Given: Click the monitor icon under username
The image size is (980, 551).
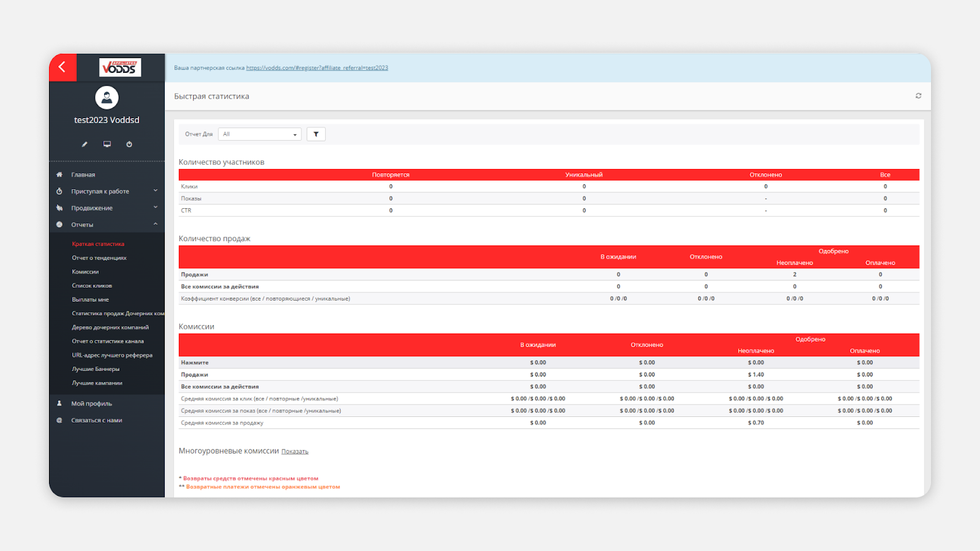Looking at the screenshot, I should click(107, 144).
